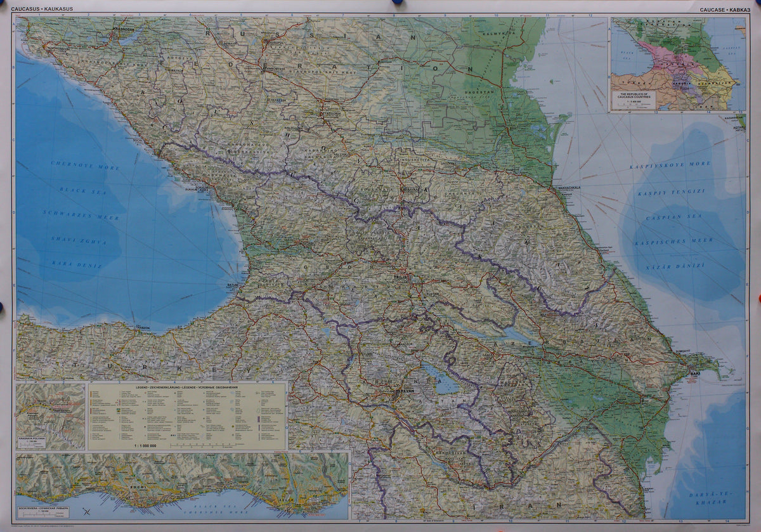Image resolution: width=761 pixels, height=532 pixels.
Task: Click the 'Black Sea' label on main map
Action: pos(75,190)
